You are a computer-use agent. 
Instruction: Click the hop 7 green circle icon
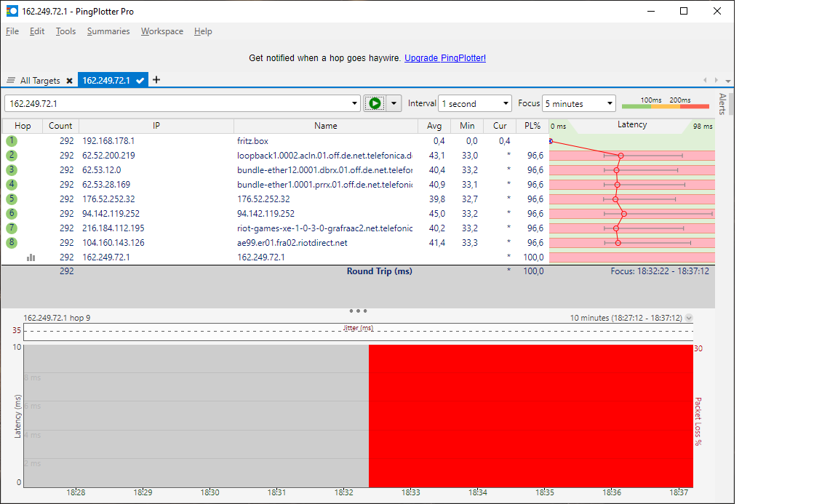(x=11, y=228)
